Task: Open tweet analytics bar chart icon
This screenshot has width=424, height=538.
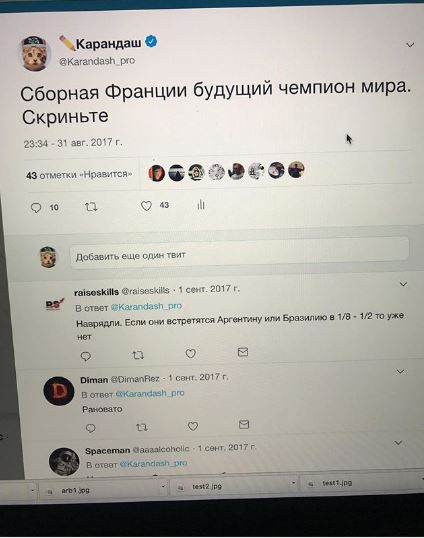Action: point(201,205)
